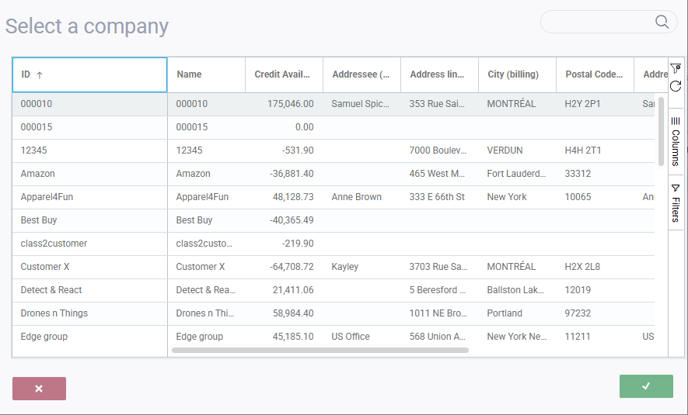Click city Ballston Lak... cell
The image size is (688, 415).
pyautogui.click(x=516, y=290)
